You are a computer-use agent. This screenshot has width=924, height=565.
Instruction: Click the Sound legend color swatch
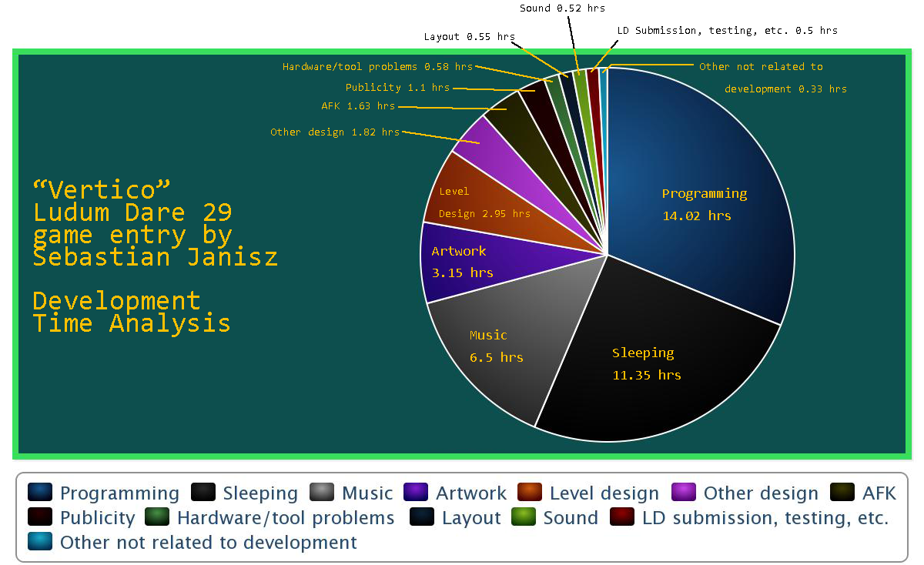tap(524, 517)
